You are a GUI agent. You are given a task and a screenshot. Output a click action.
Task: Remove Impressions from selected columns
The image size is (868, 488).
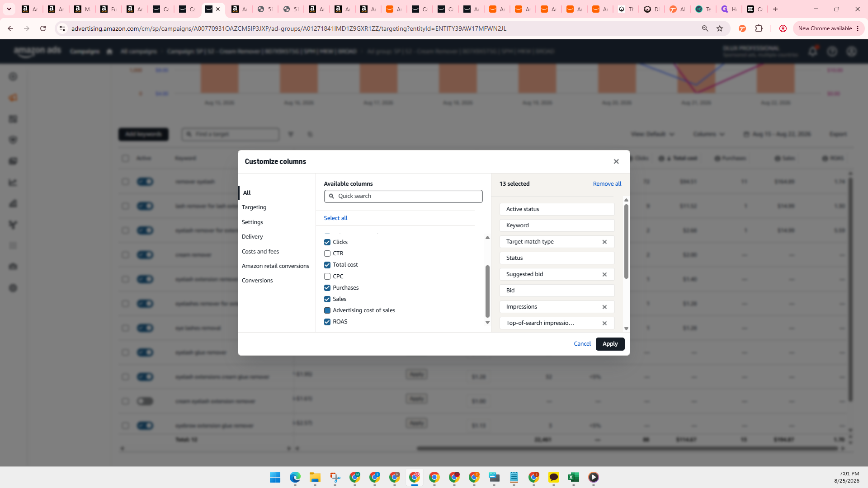click(604, 307)
